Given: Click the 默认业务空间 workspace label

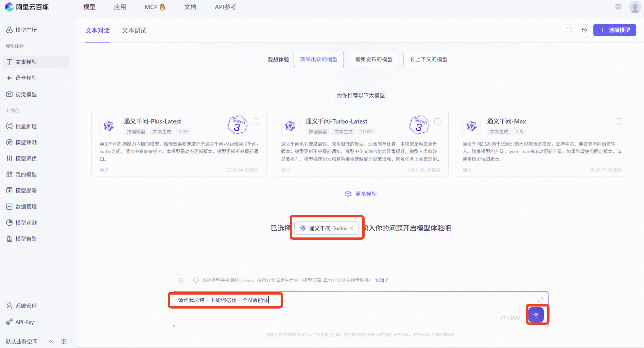Looking at the screenshot, I should tap(21, 342).
